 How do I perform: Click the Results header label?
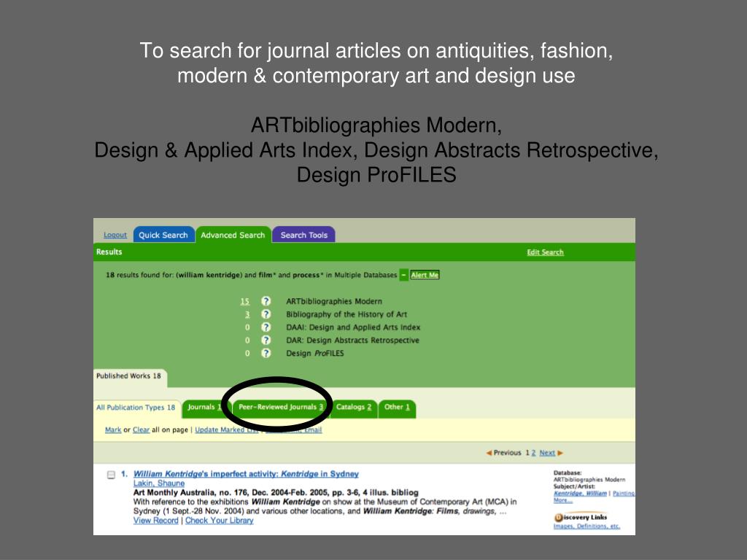pyautogui.click(x=109, y=252)
